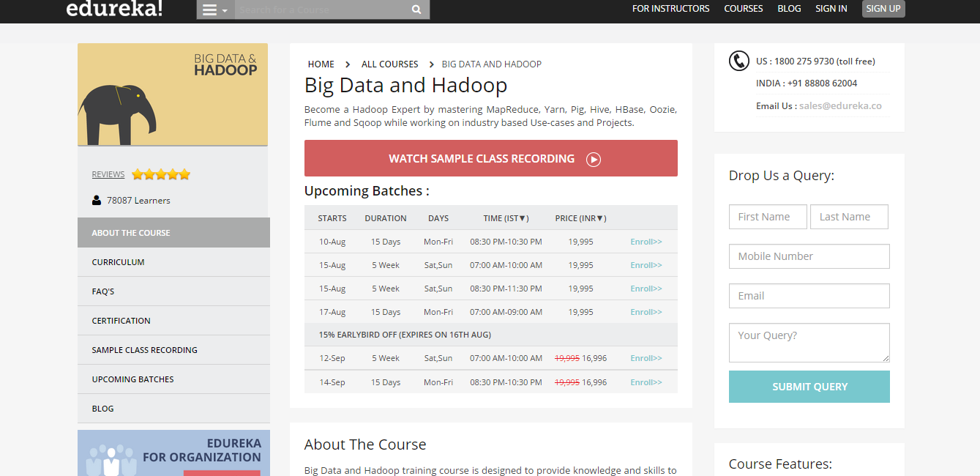Select Upcoming Batches in the sidebar
The width and height of the screenshot is (980, 476).
tap(173, 379)
